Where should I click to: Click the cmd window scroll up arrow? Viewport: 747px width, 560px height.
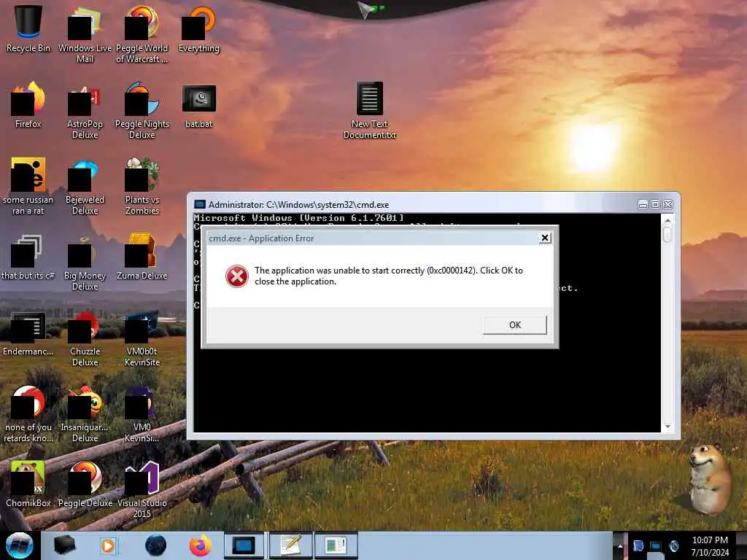pos(667,221)
